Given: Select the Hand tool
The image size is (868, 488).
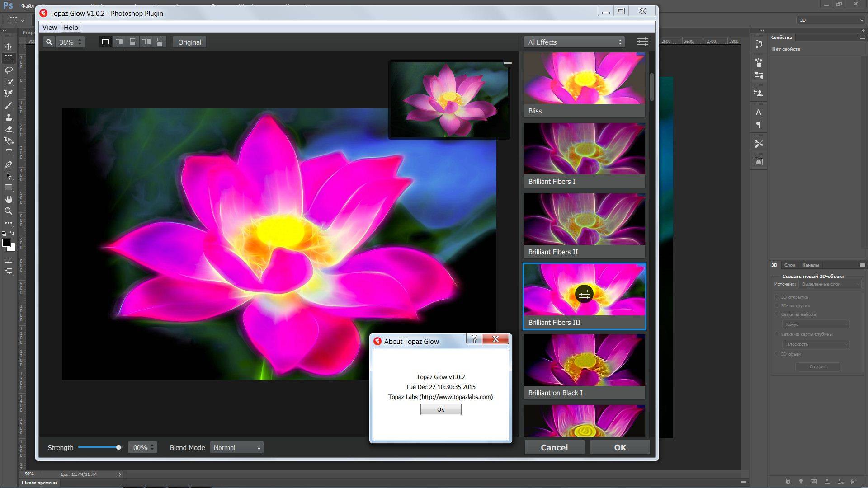Looking at the screenshot, I should pos(9,199).
